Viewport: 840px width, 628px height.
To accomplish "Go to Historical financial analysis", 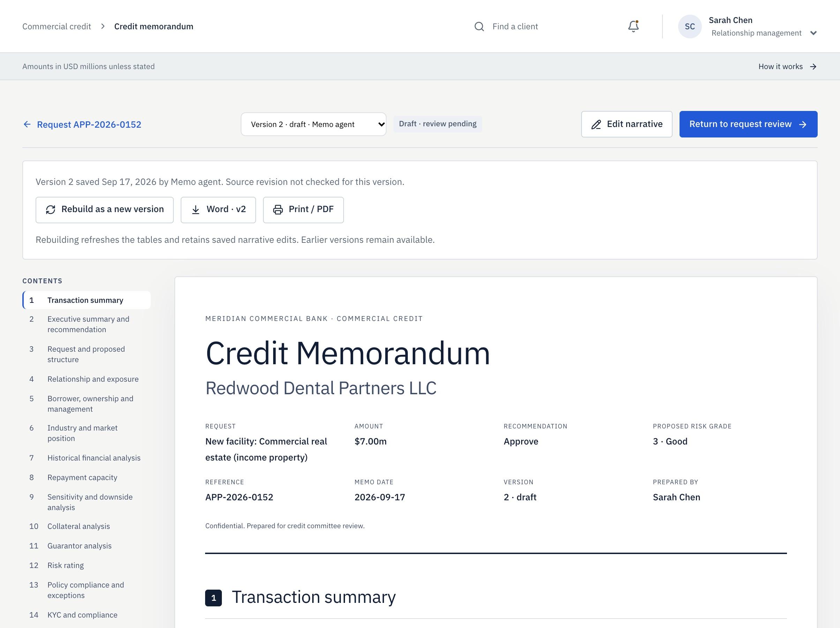I will 87,458.
